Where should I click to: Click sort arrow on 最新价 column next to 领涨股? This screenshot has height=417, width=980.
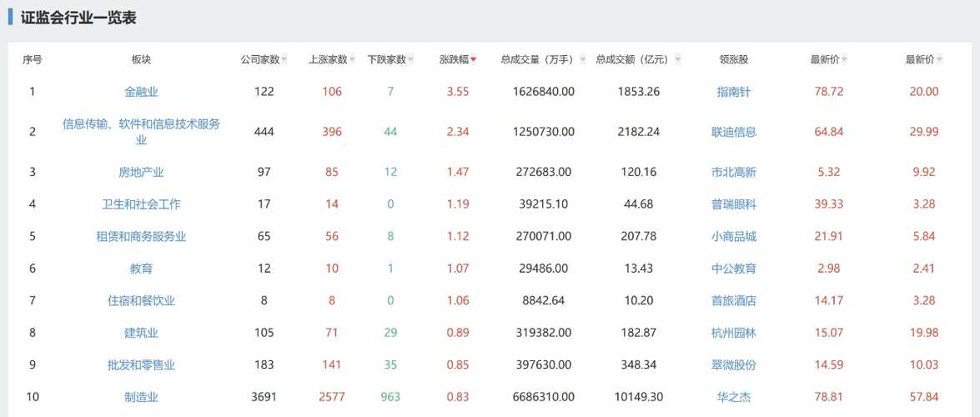(x=844, y=60)
